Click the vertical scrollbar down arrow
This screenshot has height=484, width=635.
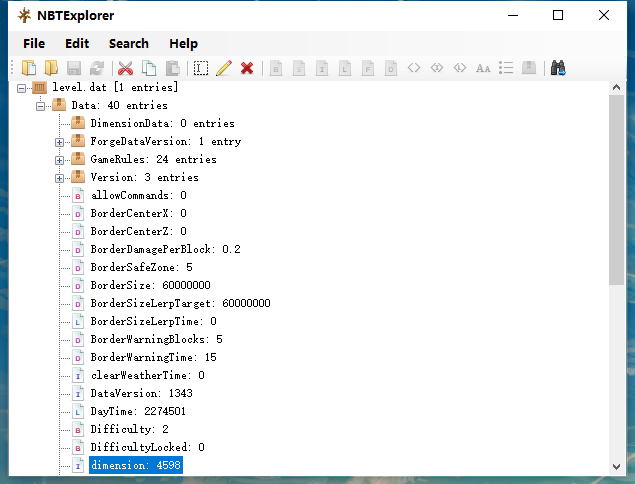[616, 467]
